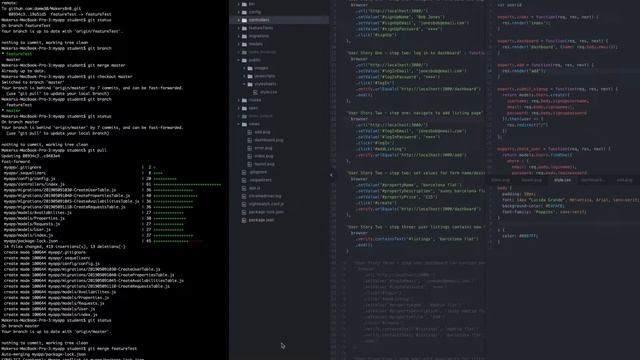
Task: Switch to the dashboard editor tab
Action: pyautogui.click(x=593, y=180)
